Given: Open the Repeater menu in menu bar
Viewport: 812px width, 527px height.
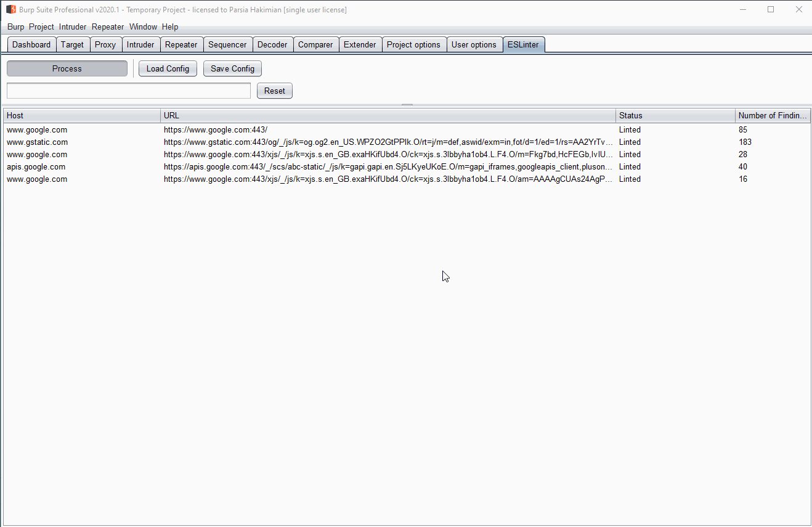Looking at the screenshot, I should coord(108,27).
